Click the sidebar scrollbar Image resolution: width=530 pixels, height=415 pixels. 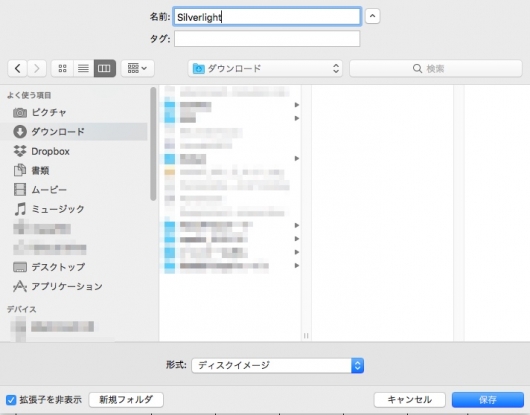[153, 144]
